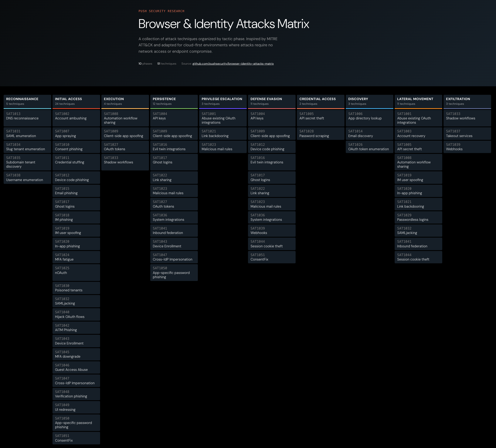Click Shadow workflows card under Execution
Image resolution: width=496 pixels, height=448 pixels.
[125, 162]
